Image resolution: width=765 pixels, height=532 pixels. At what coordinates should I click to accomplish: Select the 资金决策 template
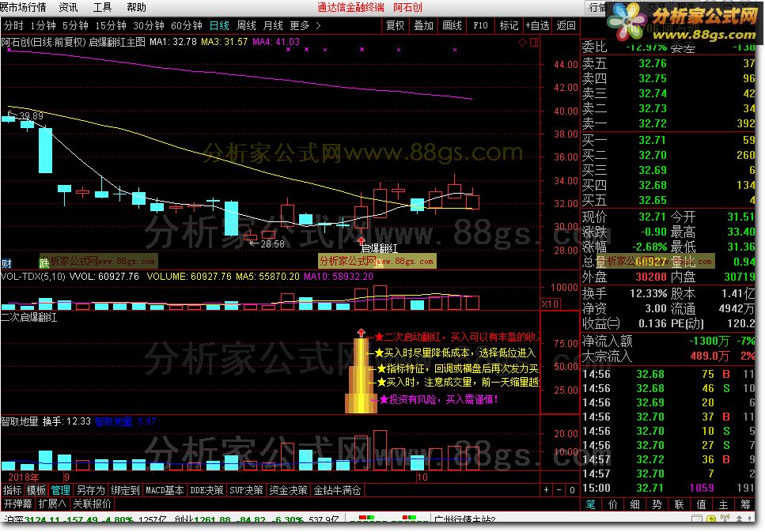288,490
